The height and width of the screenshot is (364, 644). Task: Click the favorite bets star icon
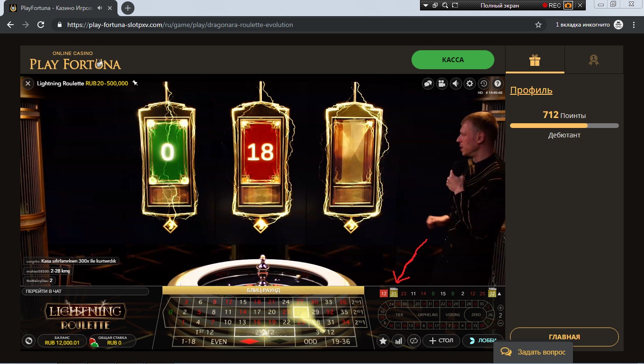(x=384, y=340)
